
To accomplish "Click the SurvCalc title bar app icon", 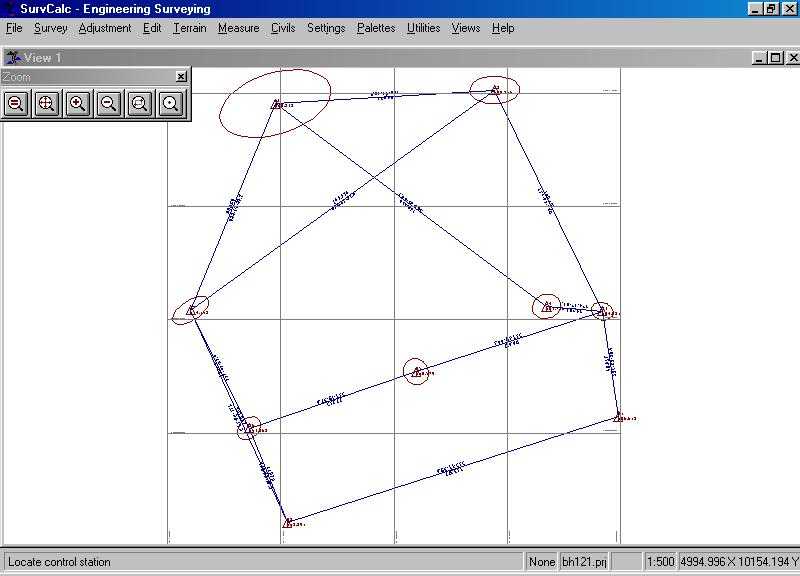I will point(9,9).
